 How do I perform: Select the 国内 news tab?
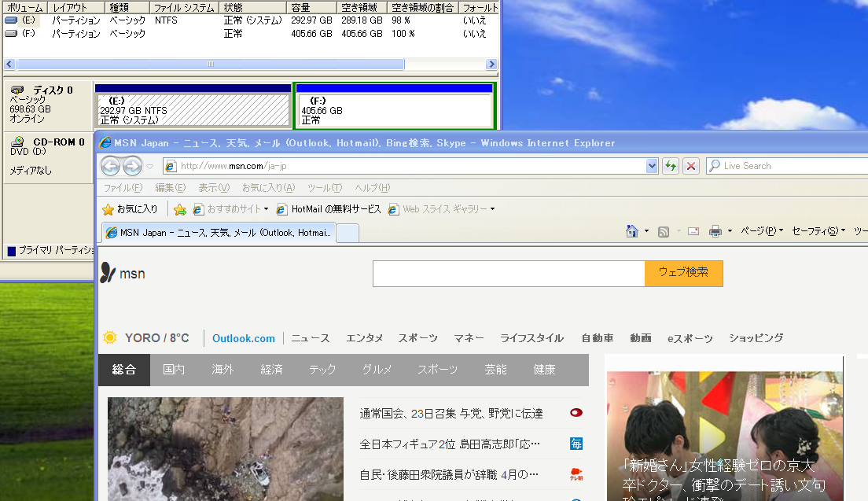click(174, 370)
